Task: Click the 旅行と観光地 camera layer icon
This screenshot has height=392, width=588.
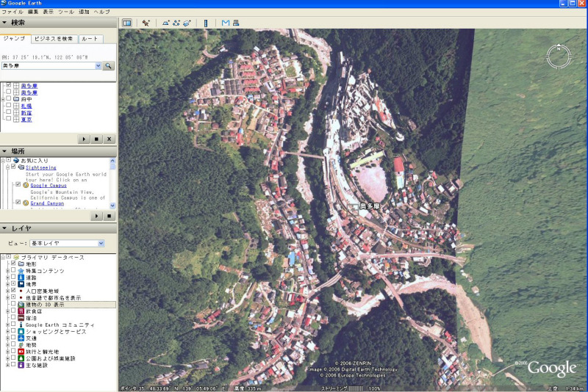Action: point(21,352)
